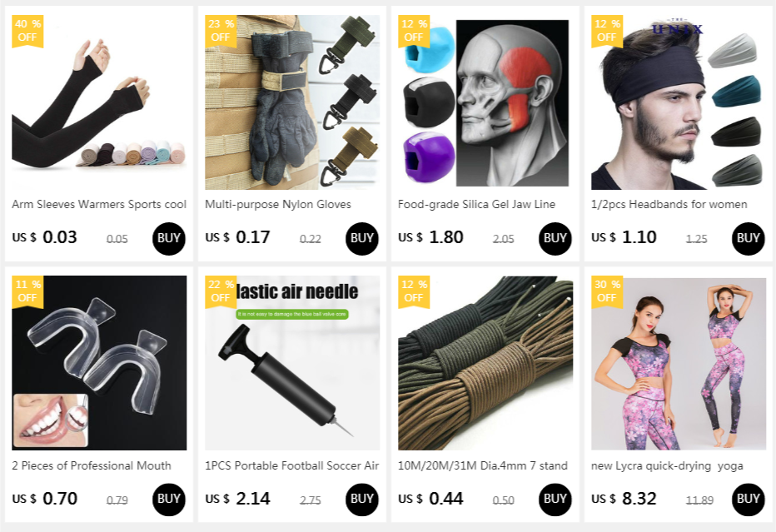Open the paracord rope bundle image
Image resolution: width=776 pixels, height=532 pixels.
[485, 363]
